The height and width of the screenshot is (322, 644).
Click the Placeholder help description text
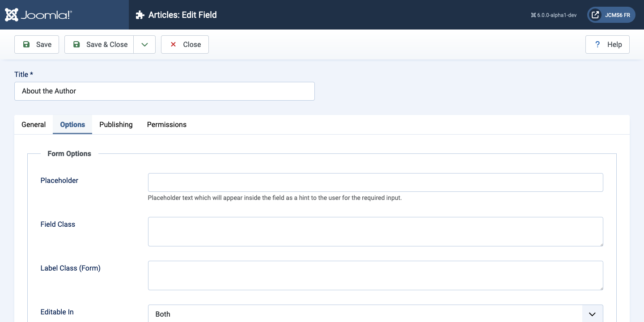(x=275, y=198)
